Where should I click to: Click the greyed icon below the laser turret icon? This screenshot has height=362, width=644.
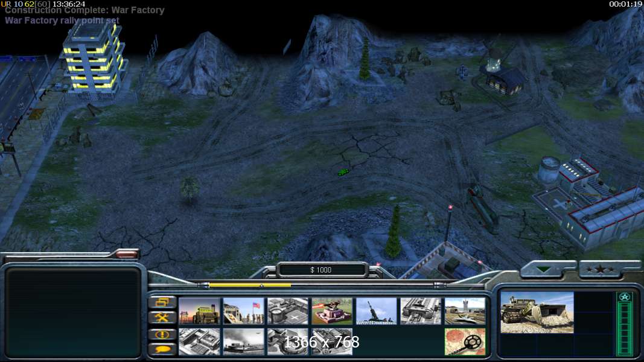pos(332,341)
